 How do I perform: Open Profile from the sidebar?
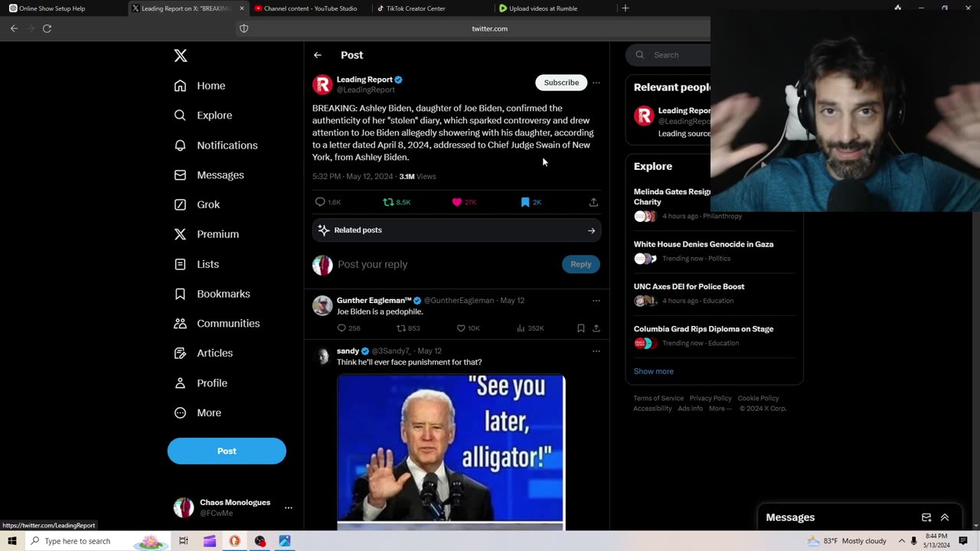pyautogui.click(x=201, y=383)
